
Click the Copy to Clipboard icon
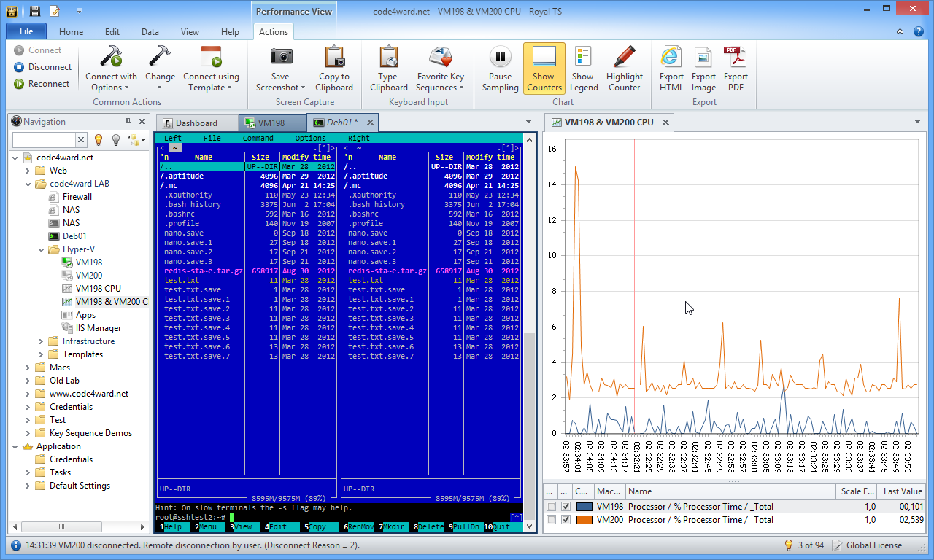coord(334,57)
